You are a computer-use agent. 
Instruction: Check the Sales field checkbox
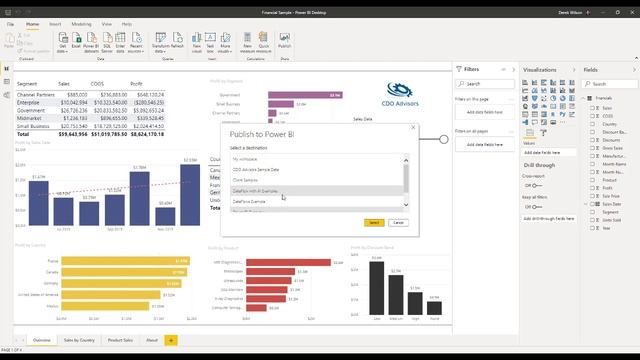coord(592,108)
